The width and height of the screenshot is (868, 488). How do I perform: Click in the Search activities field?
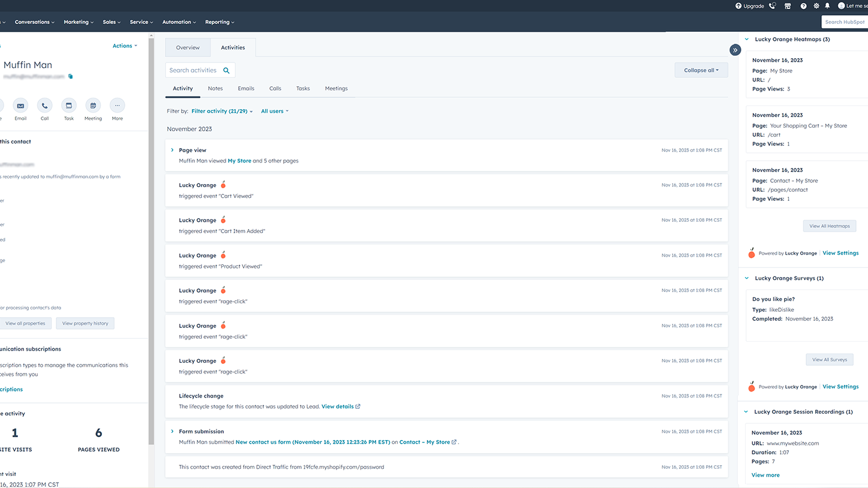[x=194, y=70]
